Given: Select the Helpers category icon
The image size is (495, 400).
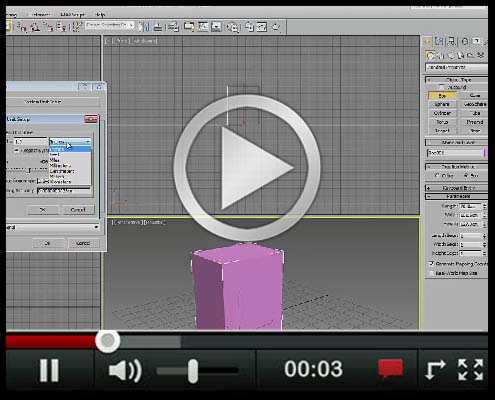Looking at the screenshot, I should point(470,55).
